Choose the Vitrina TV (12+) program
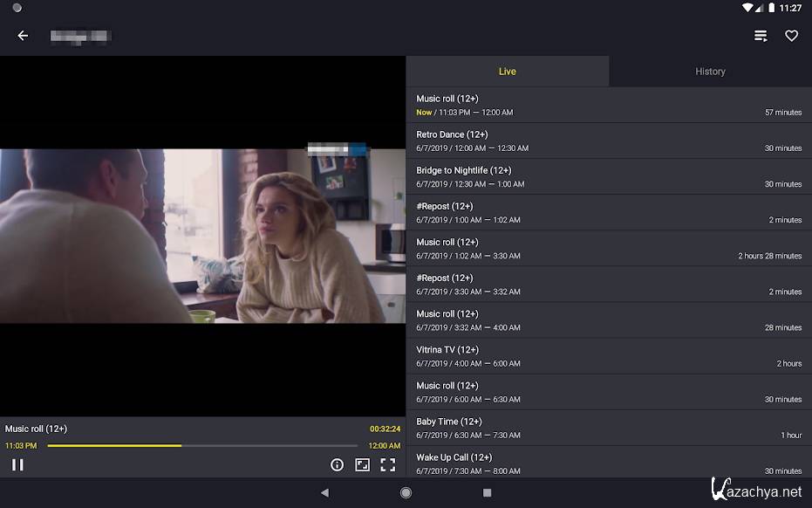Image resolution: width=812 pixels, height=508 pixels. pyautogui.click(x=608, y=356)
